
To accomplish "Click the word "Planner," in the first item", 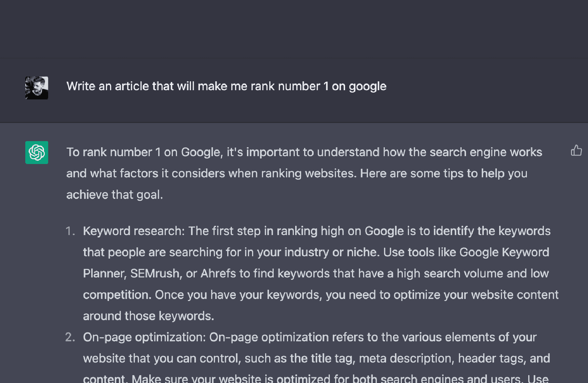I will (x=105, y=274).
